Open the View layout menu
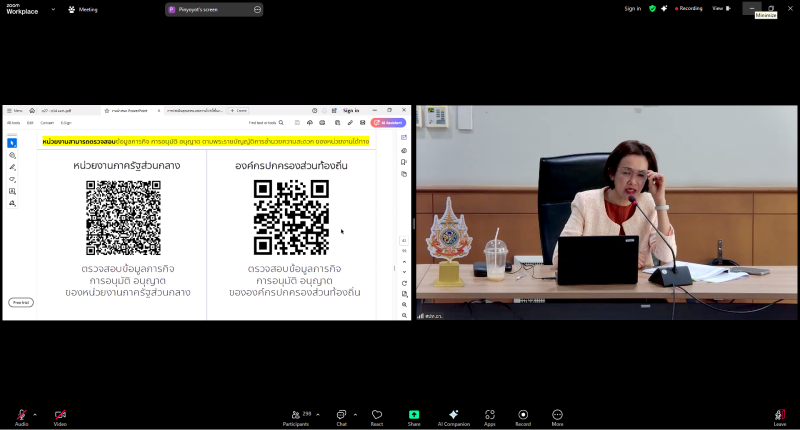 click(720, 8)
